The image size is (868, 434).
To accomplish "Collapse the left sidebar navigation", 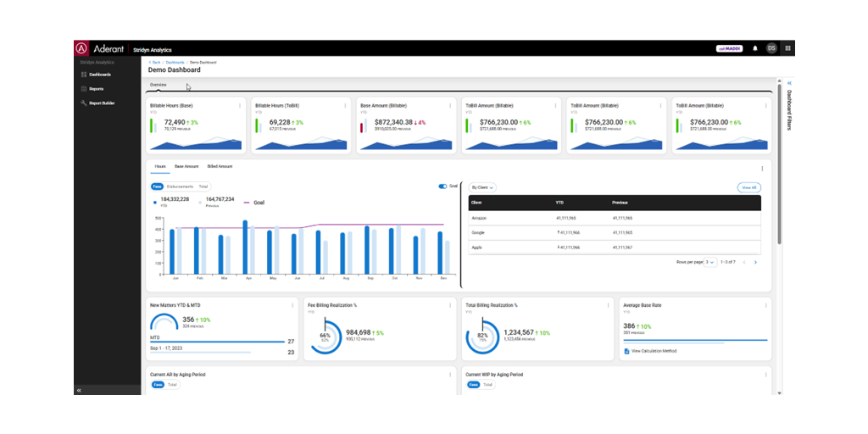I will click(79, 390).
